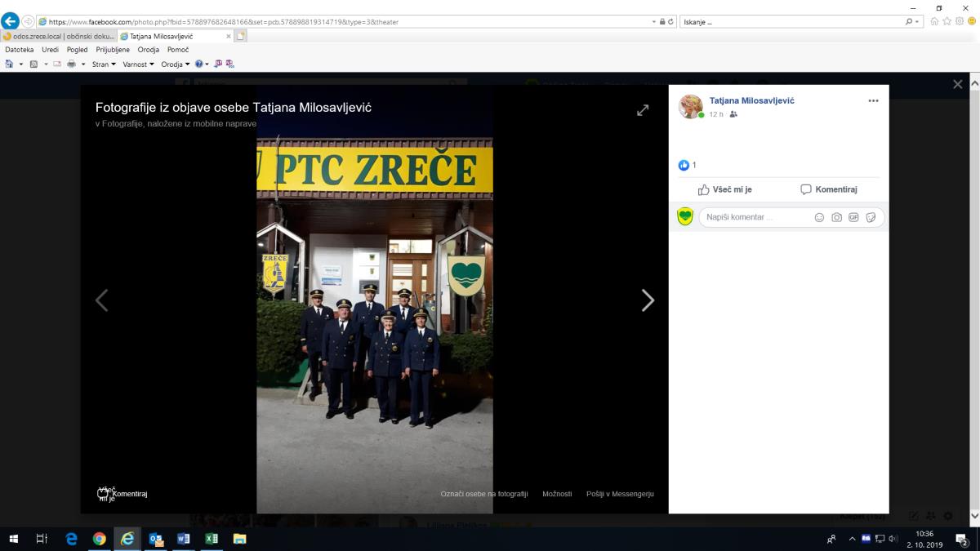The width and height of the screenshot is (980, 551).
Task: Close the photo viewer with the X
Action: click(x=958, y=84)
